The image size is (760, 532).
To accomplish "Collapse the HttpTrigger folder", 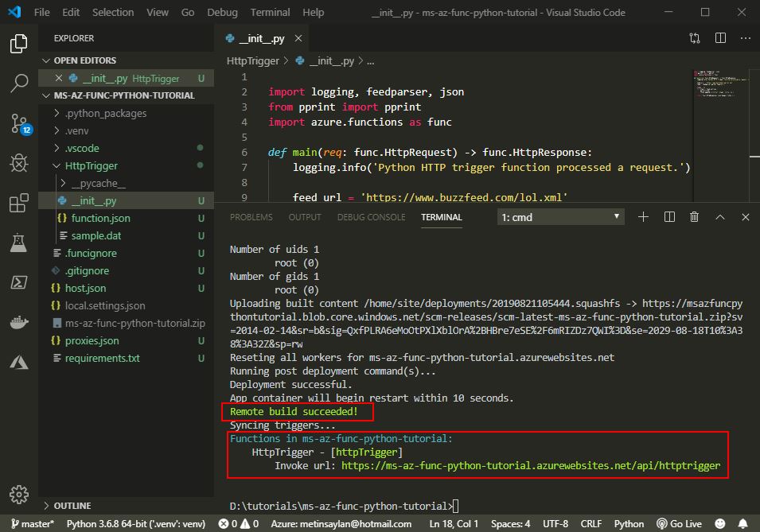I will coord(126,165).
